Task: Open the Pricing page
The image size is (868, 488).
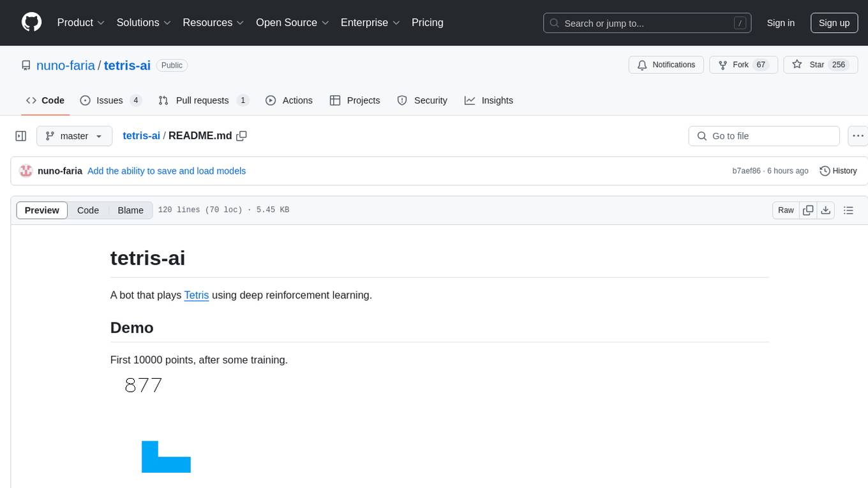Action: tap(428, 22)
